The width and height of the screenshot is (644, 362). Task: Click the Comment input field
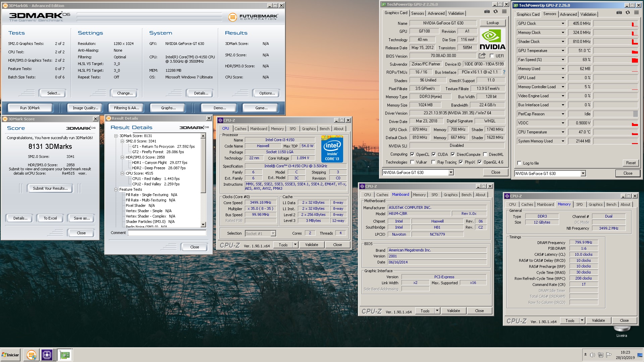coord(167,233)
